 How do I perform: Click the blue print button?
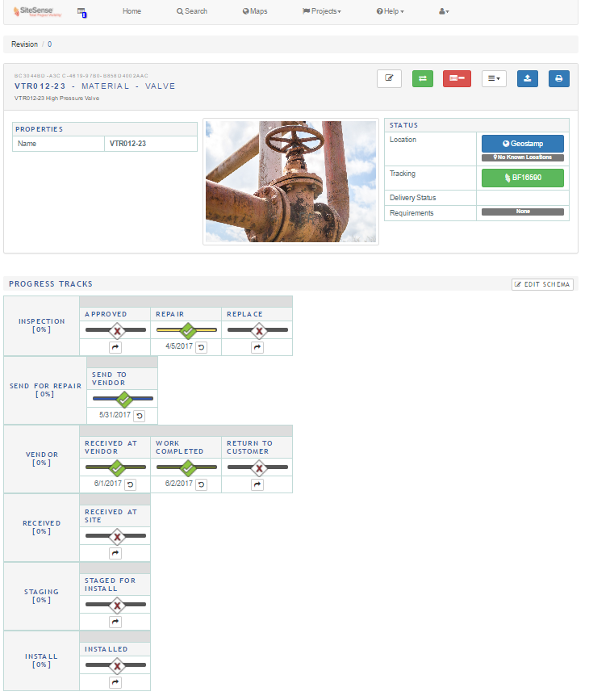coord(558,78)
